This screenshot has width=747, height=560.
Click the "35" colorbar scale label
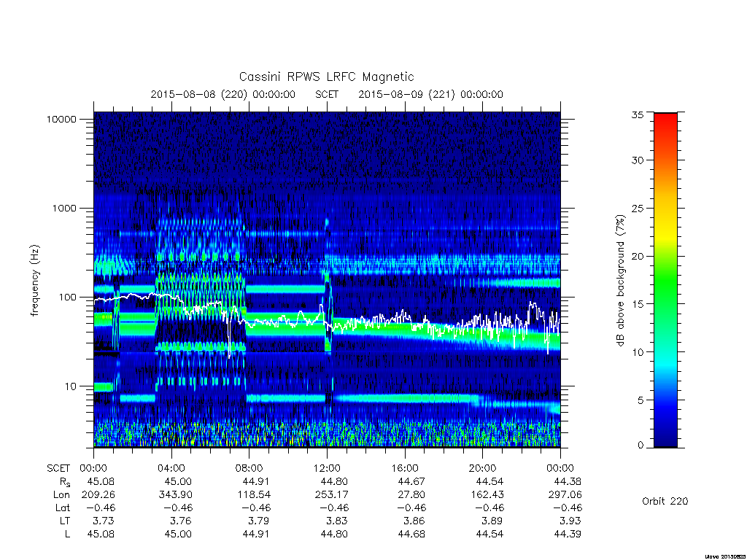637,114
